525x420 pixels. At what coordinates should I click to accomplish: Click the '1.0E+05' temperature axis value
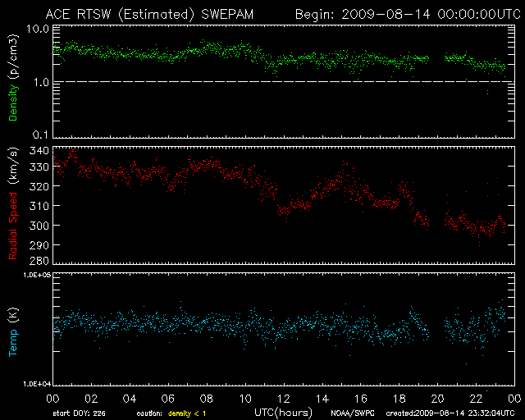point(37,275)
